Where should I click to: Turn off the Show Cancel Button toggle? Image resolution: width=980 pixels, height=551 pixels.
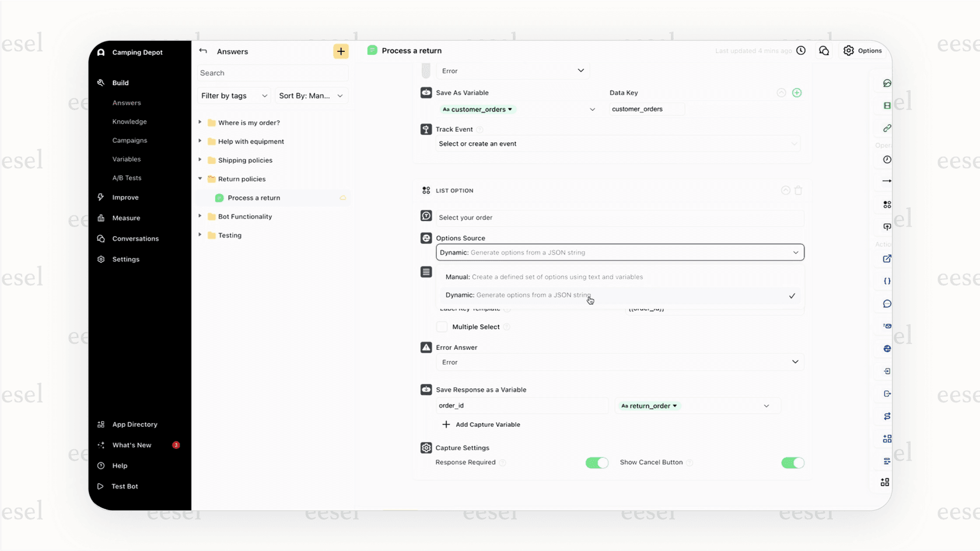(x=793, y=462)
